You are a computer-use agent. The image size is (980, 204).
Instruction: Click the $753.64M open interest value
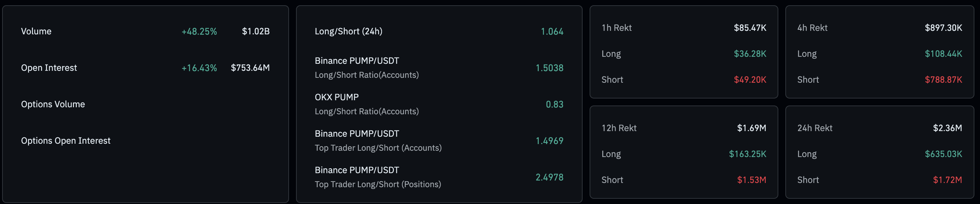pos(250,68)
